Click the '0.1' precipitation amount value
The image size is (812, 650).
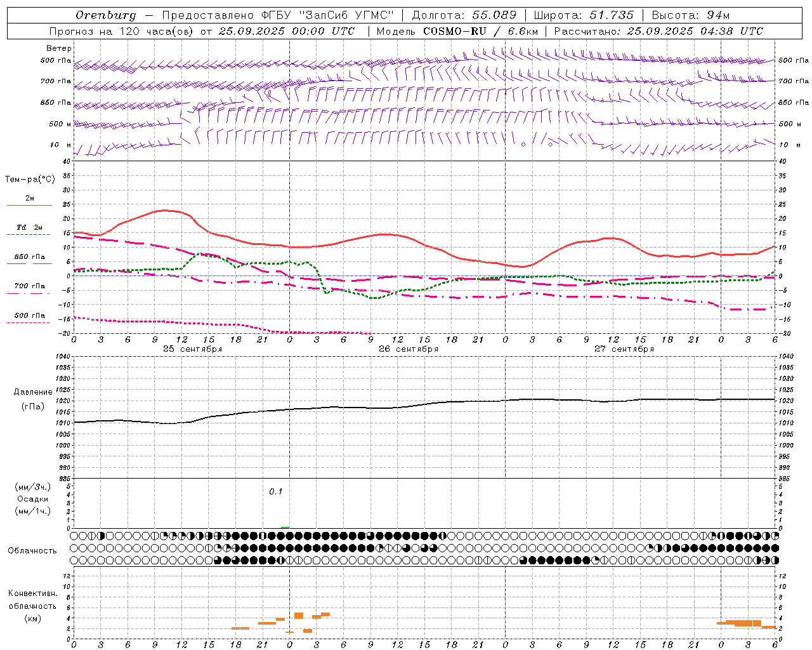pyautogui.click(x=276, y=491)
